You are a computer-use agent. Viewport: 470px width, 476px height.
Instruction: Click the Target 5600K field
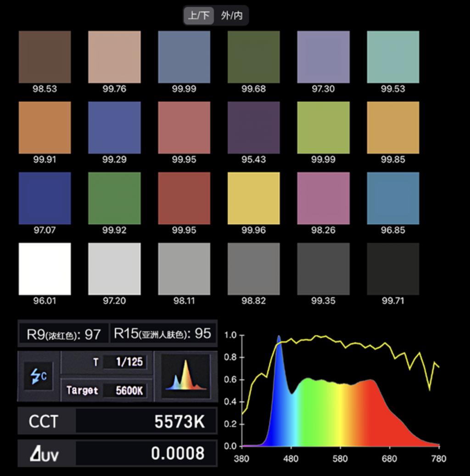point(126,391)
